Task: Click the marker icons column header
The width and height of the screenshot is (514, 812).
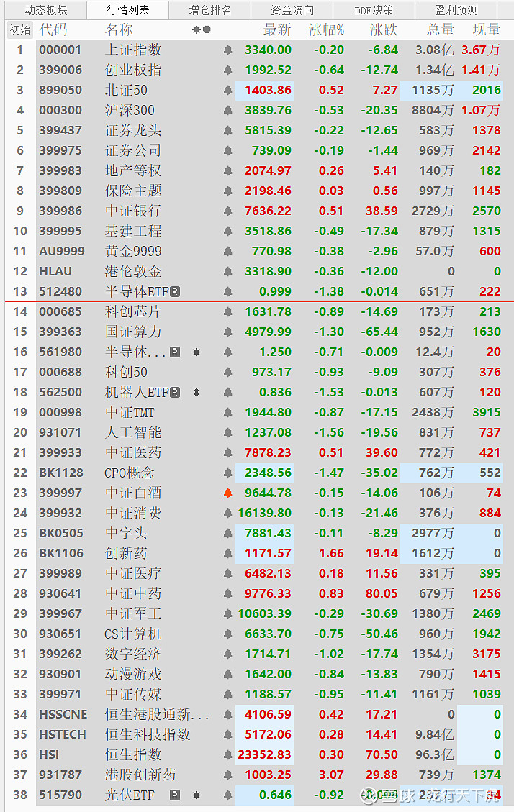Action: coord(202,30)
